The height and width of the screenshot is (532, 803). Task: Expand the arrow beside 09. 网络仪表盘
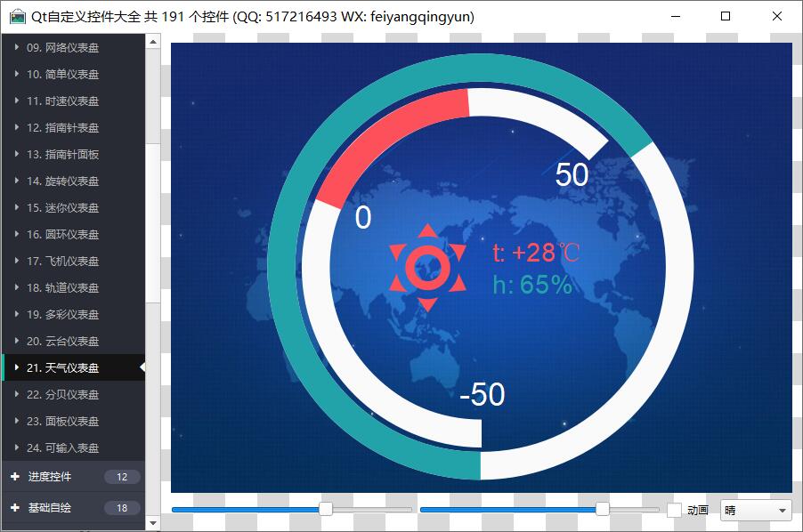17,47
